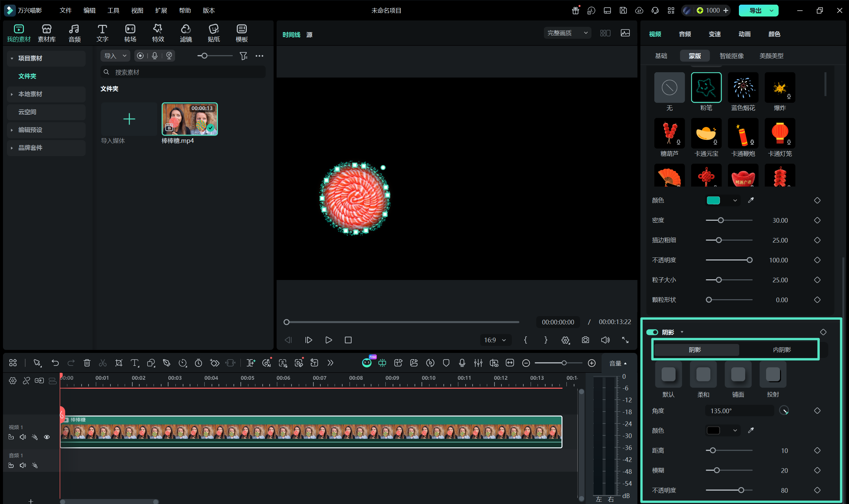Select the 棒棒糖.mp4 media thumbnail
This screenshot has width=849, height=504.
(190, 119)
